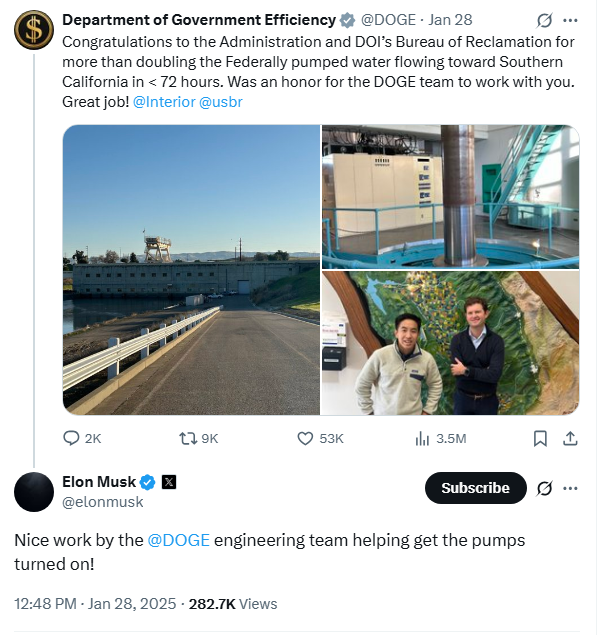
Task: Open the pump room interior photo
Action: pyautogui.click(x=450, y=196)
